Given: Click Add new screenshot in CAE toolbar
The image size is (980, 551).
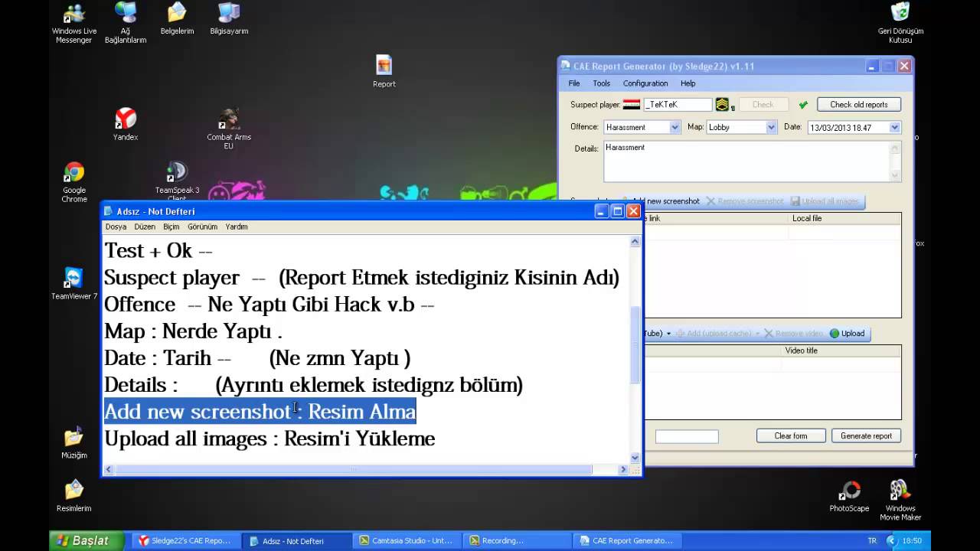Looking at the screenshot, I should (665, 201).
